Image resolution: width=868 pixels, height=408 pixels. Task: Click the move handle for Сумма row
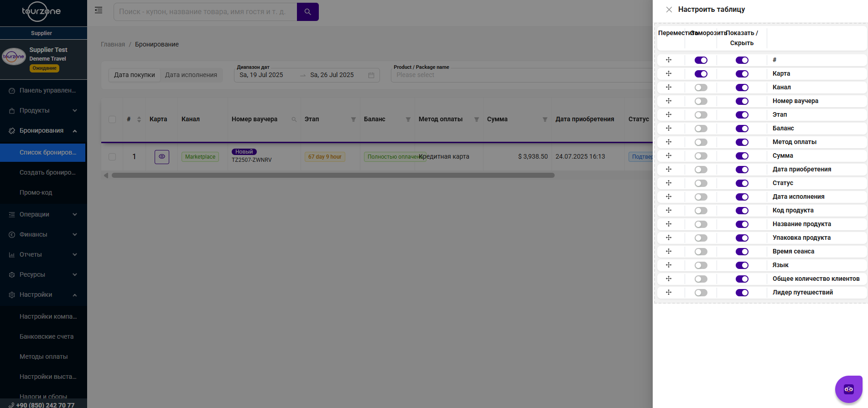669,156
